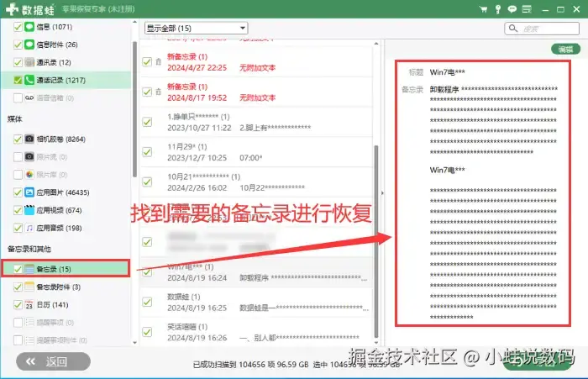Select the 备忘录 (15) category
Viewport: 588px width, 379px height.
point(66,269)
